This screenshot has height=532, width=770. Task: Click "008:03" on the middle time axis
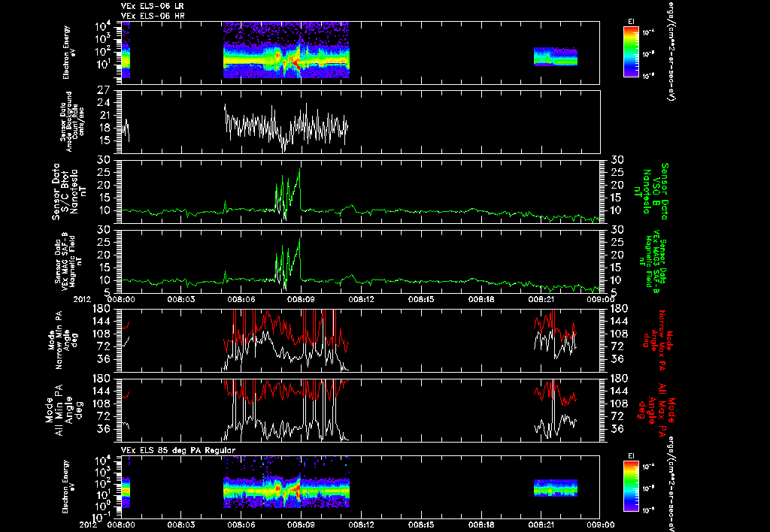click(180, 299)
